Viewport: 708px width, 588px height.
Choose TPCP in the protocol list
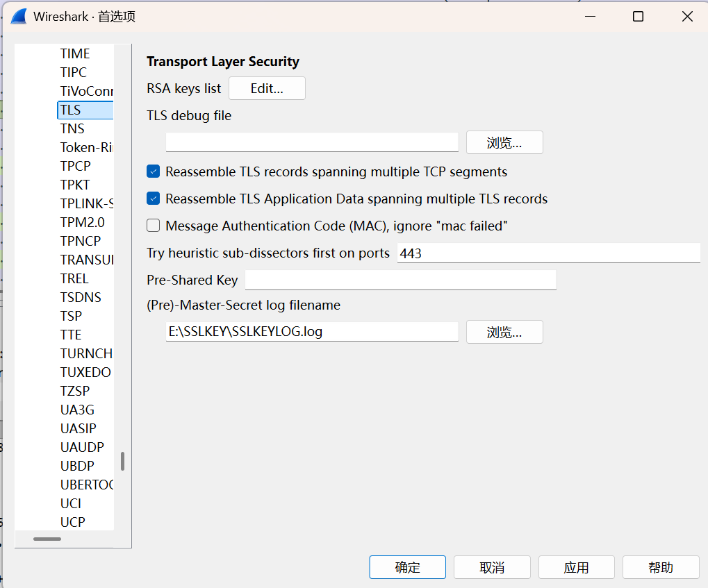pos(76,166)
